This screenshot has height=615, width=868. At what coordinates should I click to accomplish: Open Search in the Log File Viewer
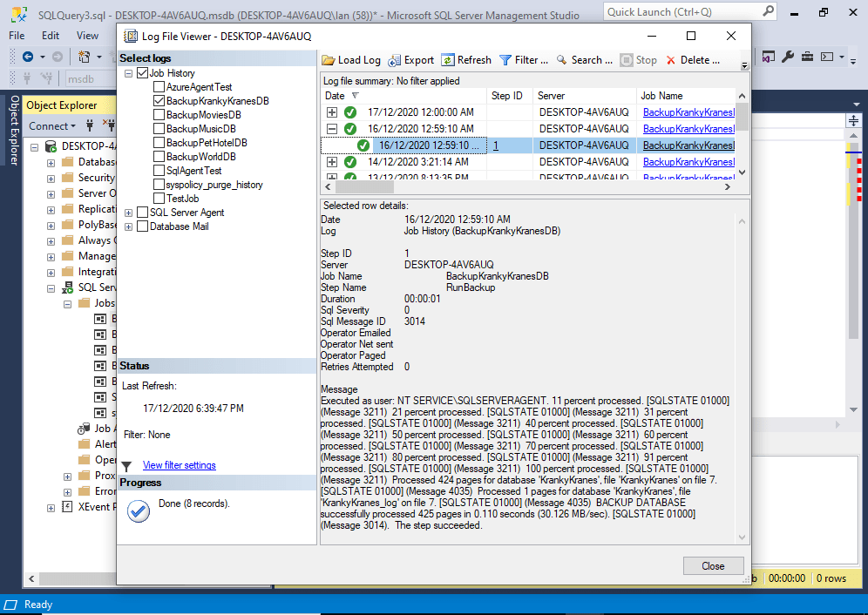(584, 60)
